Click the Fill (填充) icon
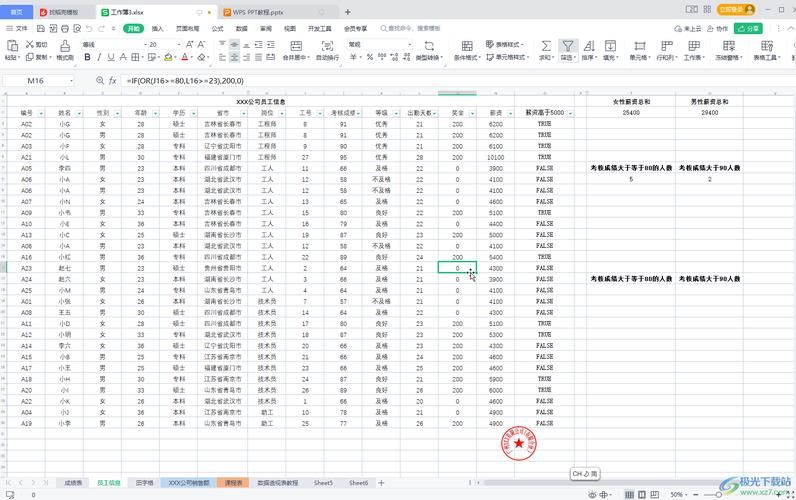The height and width of the screenshot is (500, 796). point(610,46)
